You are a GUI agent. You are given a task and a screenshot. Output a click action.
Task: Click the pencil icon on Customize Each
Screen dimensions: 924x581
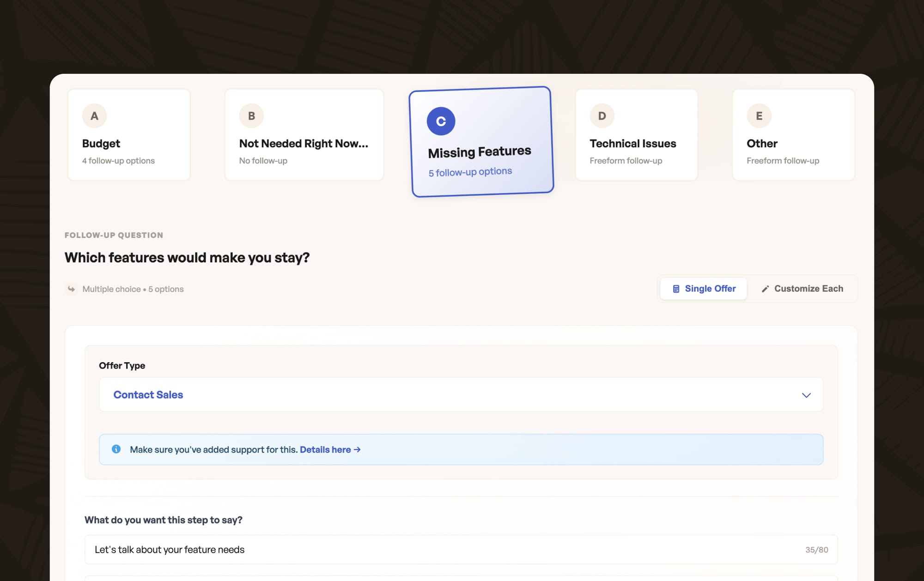coord(765,289)
